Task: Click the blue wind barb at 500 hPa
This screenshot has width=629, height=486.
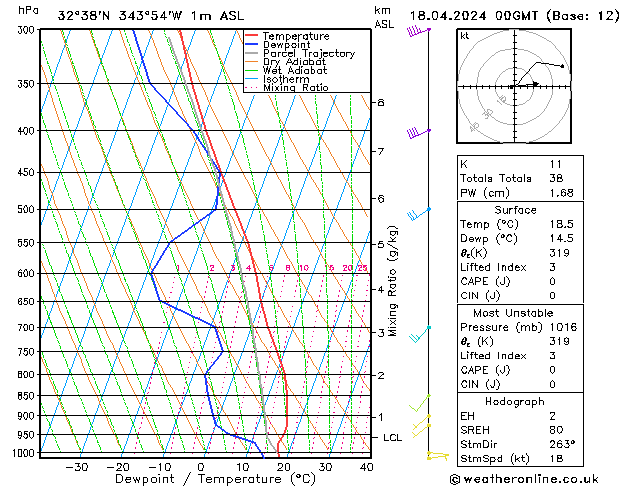Action: 418,213
